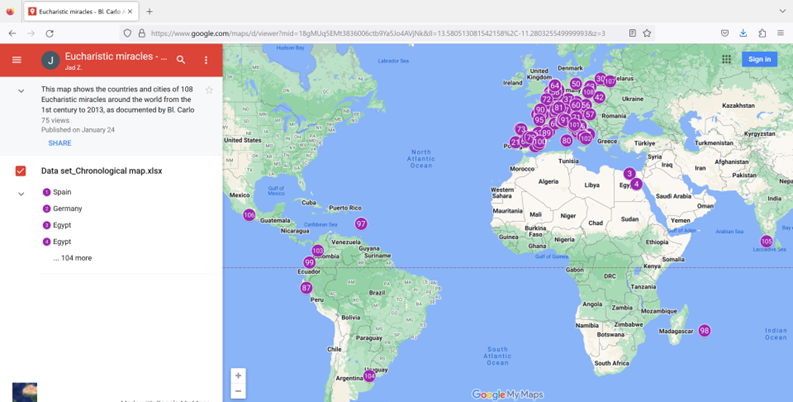Click map marker 105 near India
Screen dimensions: 793x402
[767, 241]
